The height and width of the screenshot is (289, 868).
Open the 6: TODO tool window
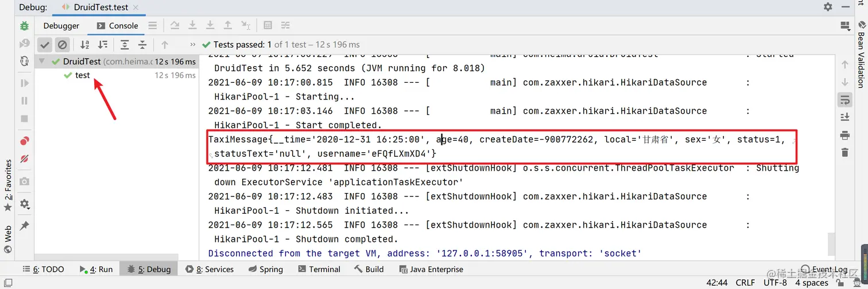tap(43, 269)
